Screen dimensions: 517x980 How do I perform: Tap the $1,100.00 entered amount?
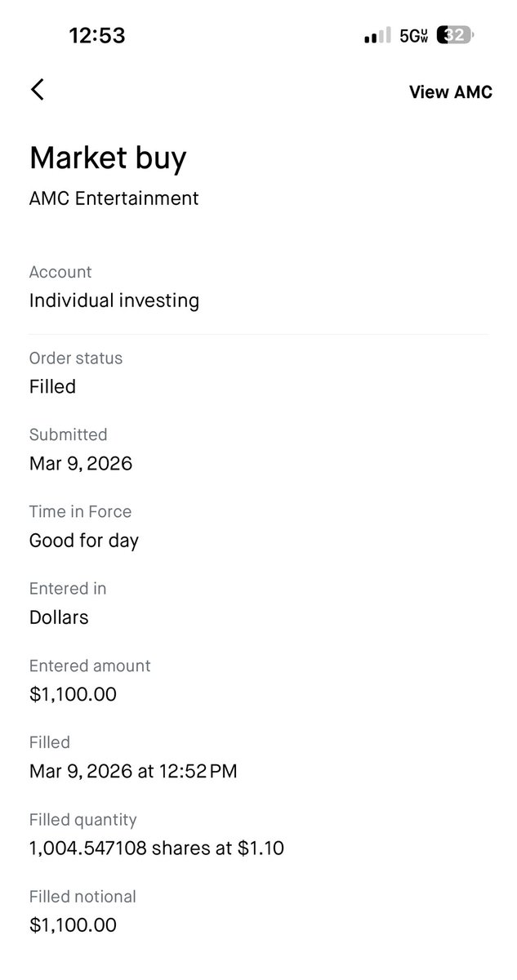tap(73, 694)
